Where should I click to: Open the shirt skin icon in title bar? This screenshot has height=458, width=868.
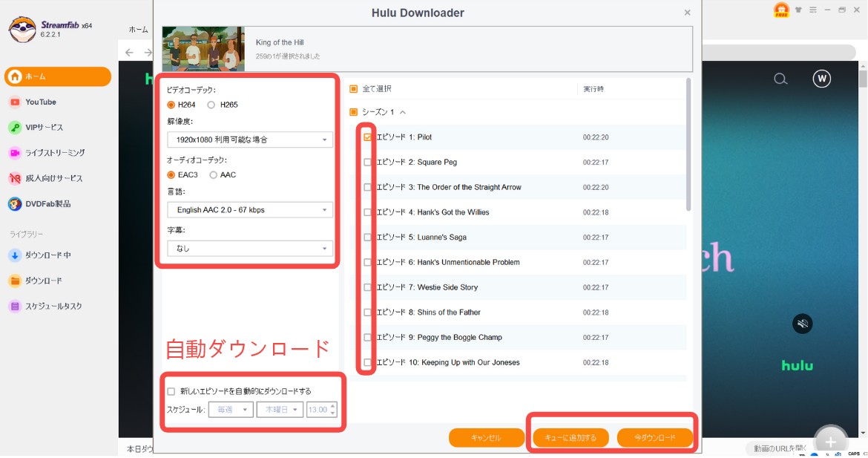pyautogui.click(x=798, y=10)
